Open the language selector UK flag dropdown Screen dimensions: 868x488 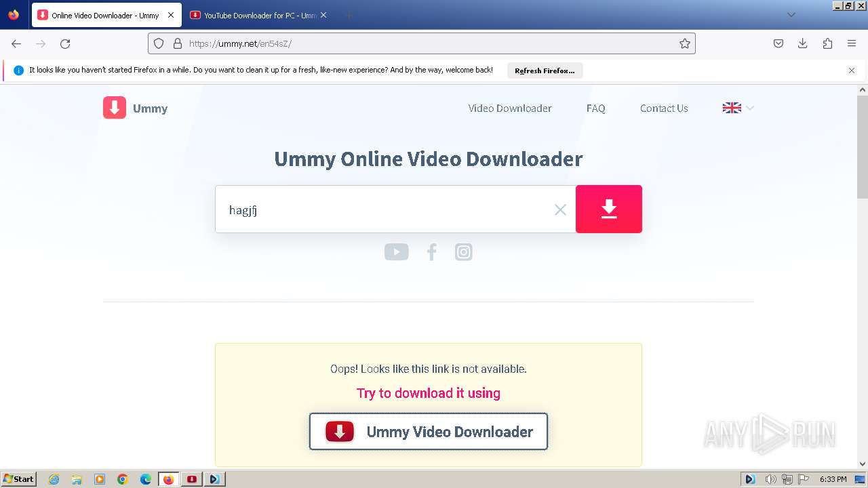[x=738, y=108]
